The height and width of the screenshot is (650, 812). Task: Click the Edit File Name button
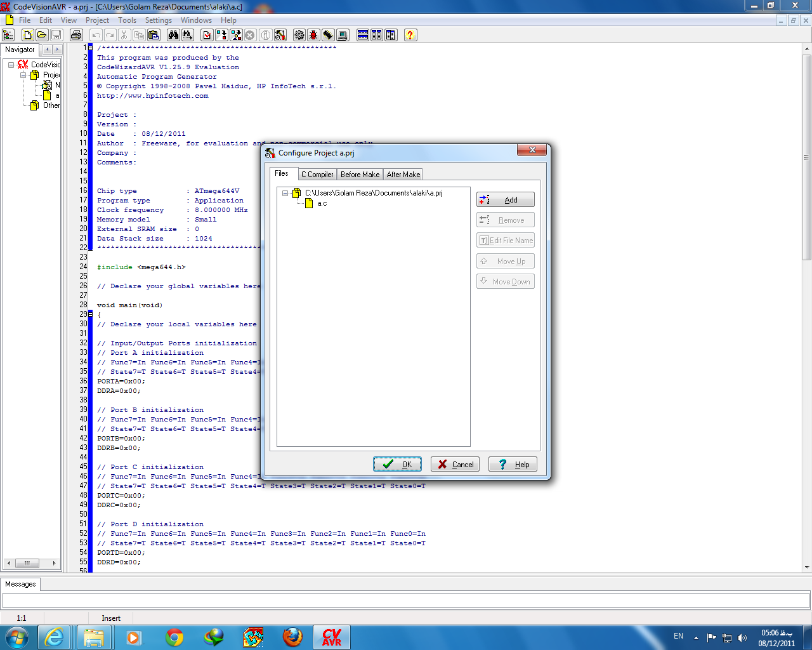click(506, 240)
